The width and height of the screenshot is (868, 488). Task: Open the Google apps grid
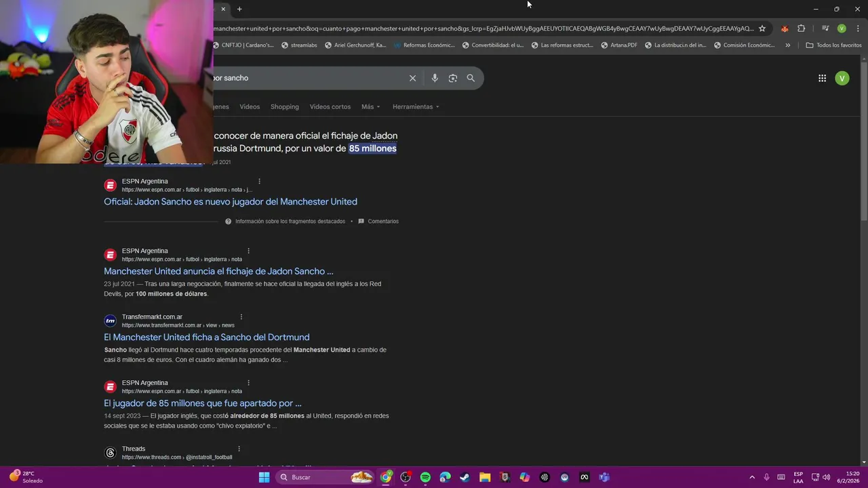point(822,78)
